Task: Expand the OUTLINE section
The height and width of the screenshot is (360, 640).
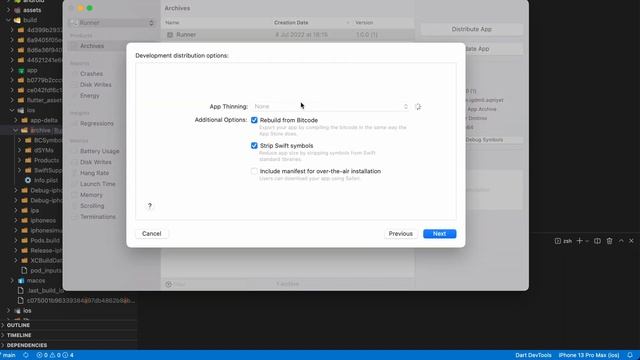Action: pyautogui.click(x=18, y=325)
